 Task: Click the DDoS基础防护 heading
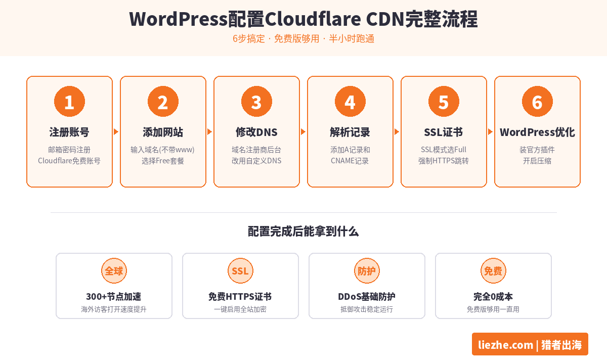point(367,297)
